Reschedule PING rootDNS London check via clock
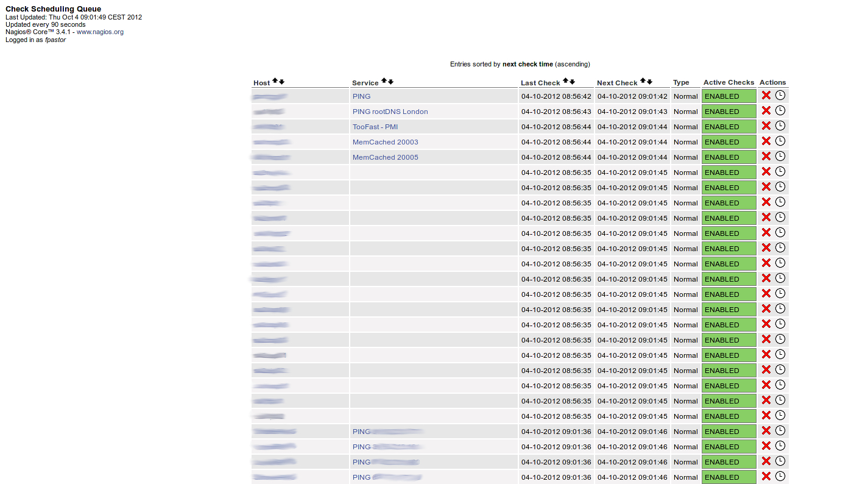This screenshot has height=484, width=868. pos(780,110)
